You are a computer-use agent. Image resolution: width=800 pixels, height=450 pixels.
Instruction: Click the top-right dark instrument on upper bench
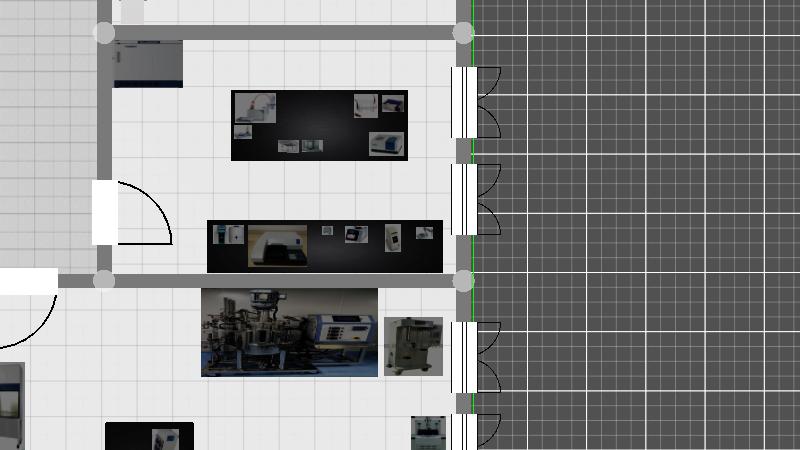tap(393, 103)
